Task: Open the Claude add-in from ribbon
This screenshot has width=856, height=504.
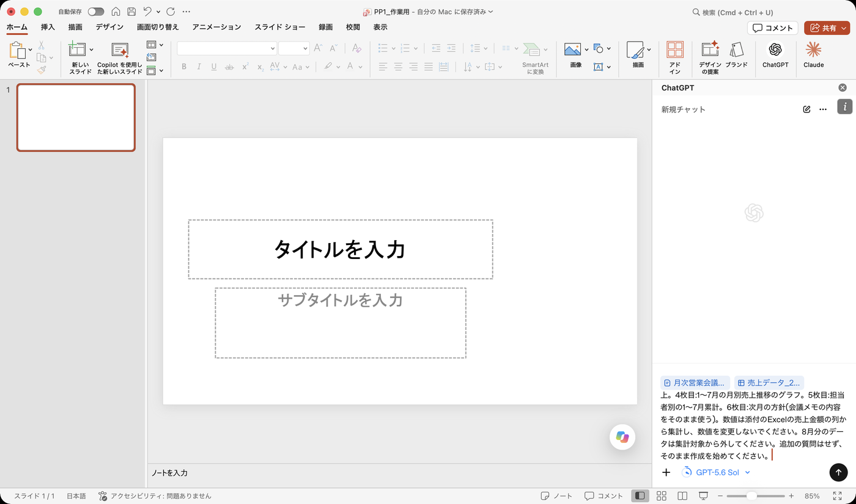Action: point(813,55)
